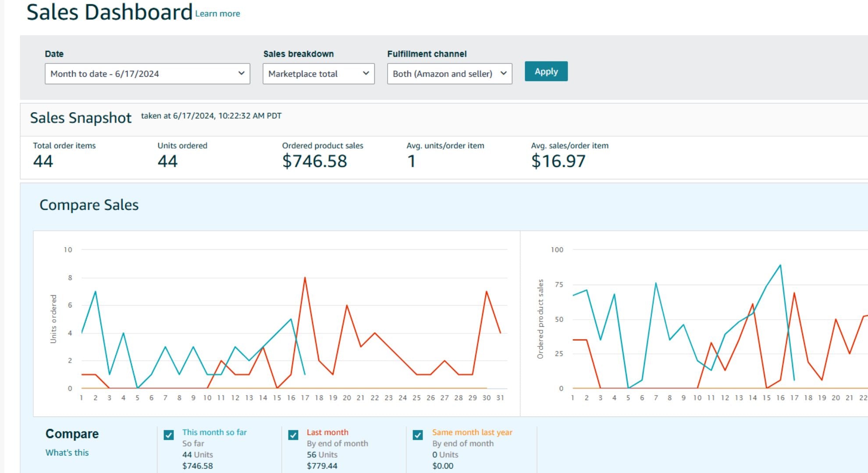Open the Date range dropdown
Image resolution: width=868 pixels, height=473 pixels.
(147, 74)
